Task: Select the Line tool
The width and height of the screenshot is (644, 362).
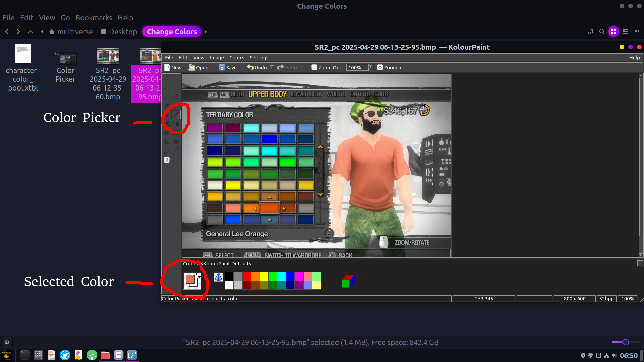Action: point(167,97)
